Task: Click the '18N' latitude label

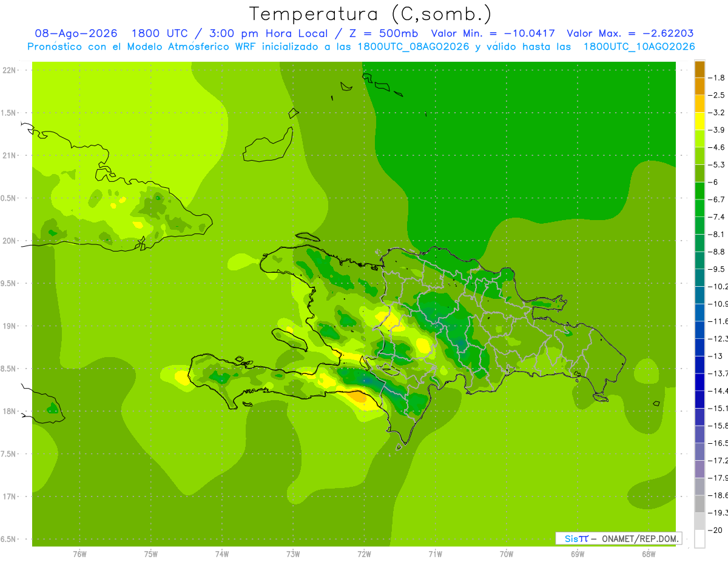Action: pos(9,411)
